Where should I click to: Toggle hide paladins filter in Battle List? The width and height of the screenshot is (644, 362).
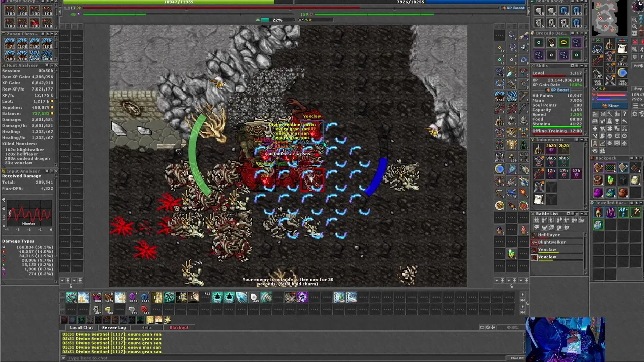pos(552,220)
